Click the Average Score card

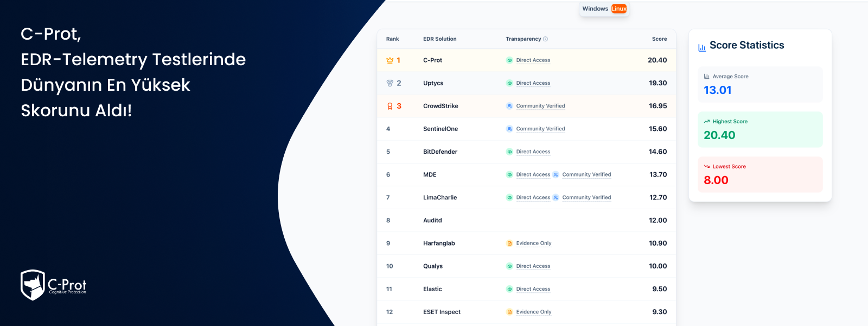[759, 85]
